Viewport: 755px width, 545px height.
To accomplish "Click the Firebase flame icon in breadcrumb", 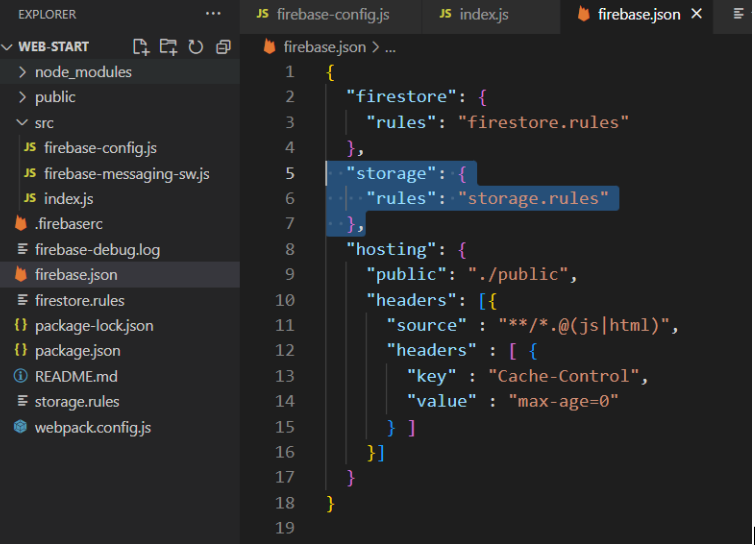I will [270, 47].
